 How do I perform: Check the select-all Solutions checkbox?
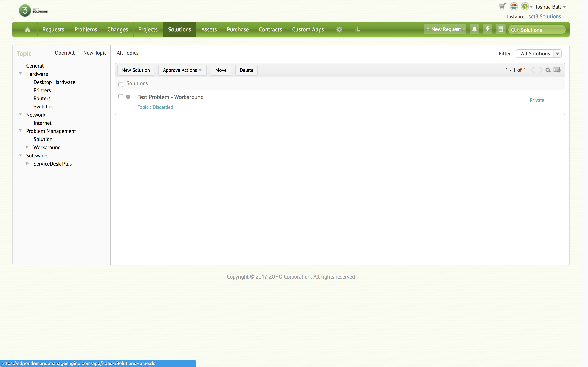(x=121, y=84)
